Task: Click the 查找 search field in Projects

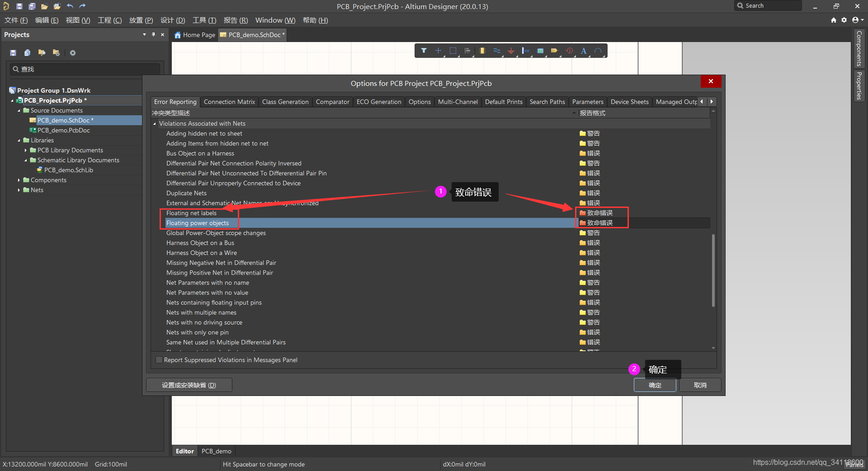Action: pos(85,69)
